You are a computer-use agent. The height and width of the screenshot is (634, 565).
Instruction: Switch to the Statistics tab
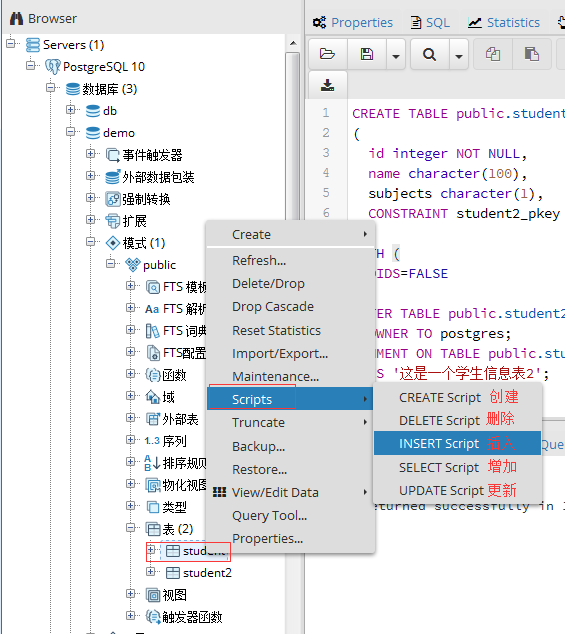tap(504, 22)
